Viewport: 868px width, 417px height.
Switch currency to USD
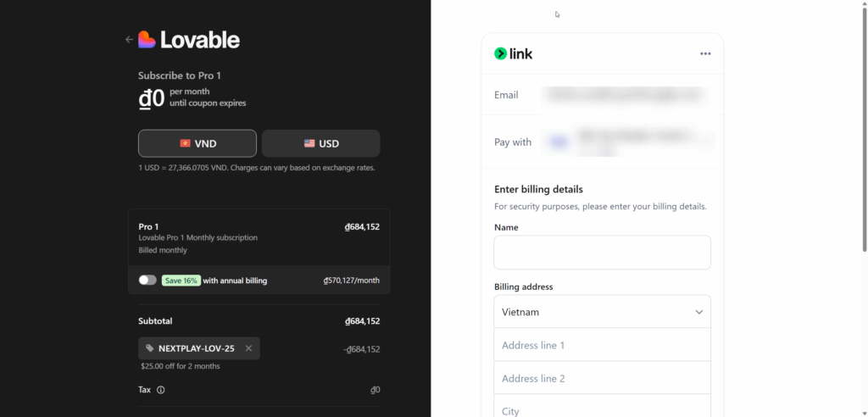pos(320,143)
